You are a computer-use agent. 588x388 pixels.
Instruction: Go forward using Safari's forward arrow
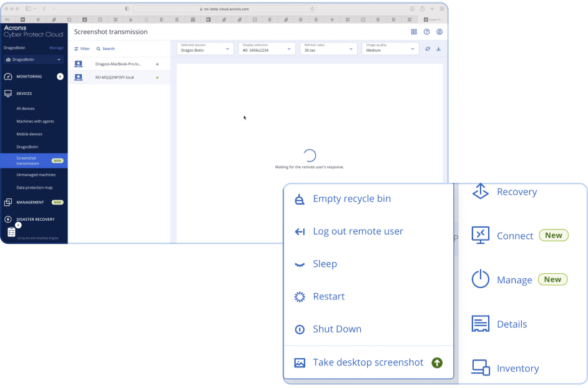[x=54, y=9]
